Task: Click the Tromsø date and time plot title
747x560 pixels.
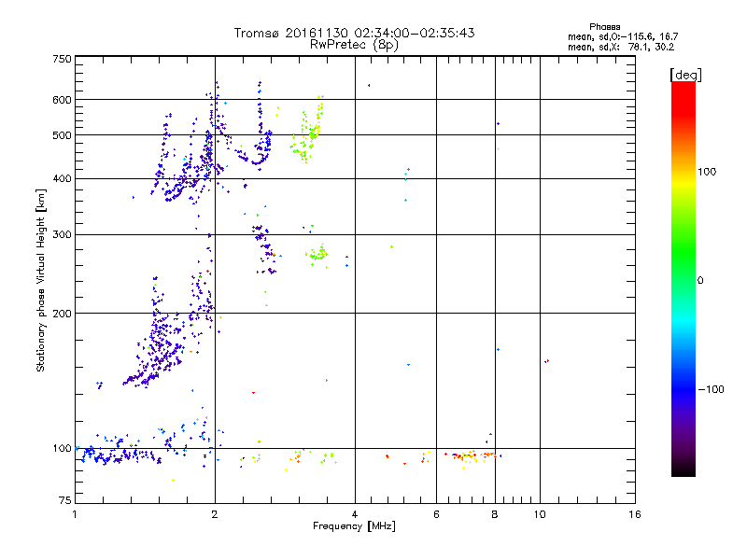Action: point(354,33)
